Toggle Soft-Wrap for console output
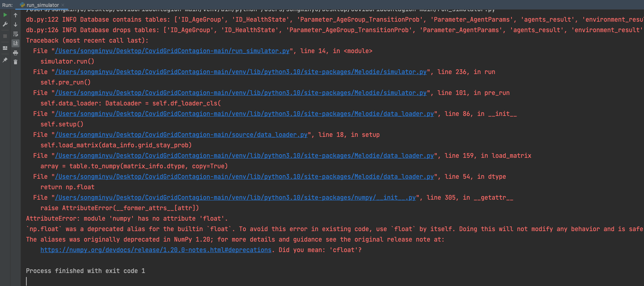644x286 pixels. (x=16, y=34)
